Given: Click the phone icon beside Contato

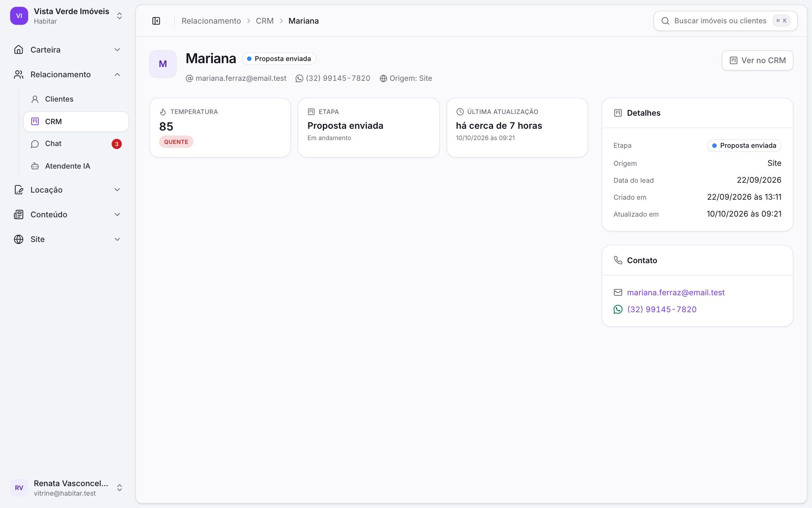Looking at the screenshot, I should click(x=618, y=260).
